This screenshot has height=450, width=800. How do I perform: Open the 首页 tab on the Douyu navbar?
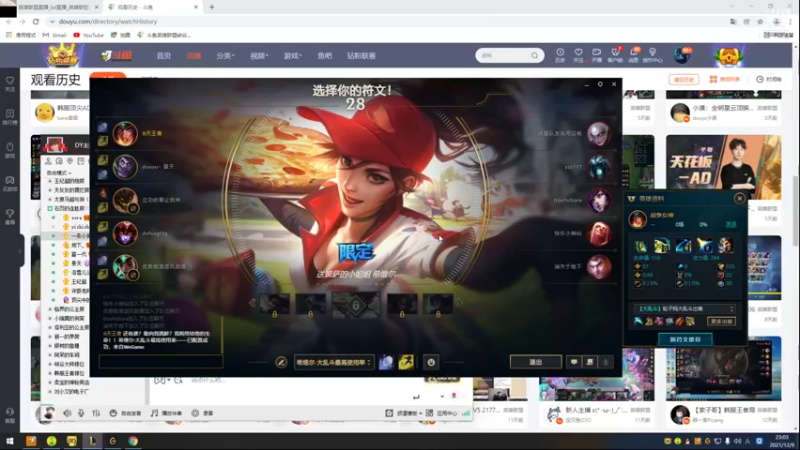point(164,56)
